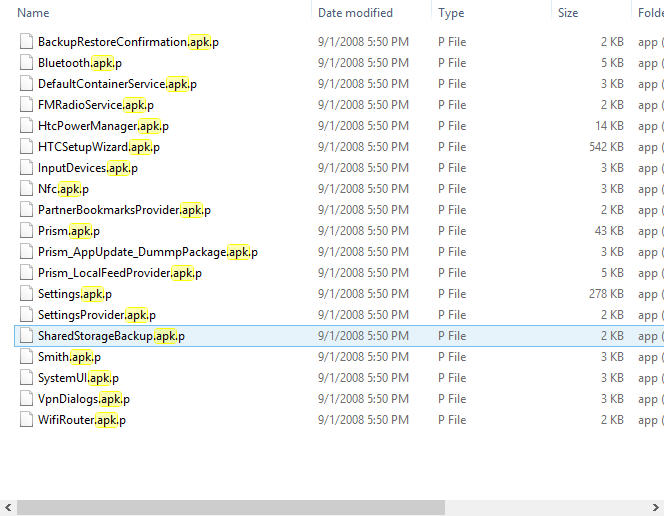The width and height of the screenshot is (664, 516).
Task: Select the Prism_LocalFeedProvider.apk.p file icon
Action: [26, 273]
